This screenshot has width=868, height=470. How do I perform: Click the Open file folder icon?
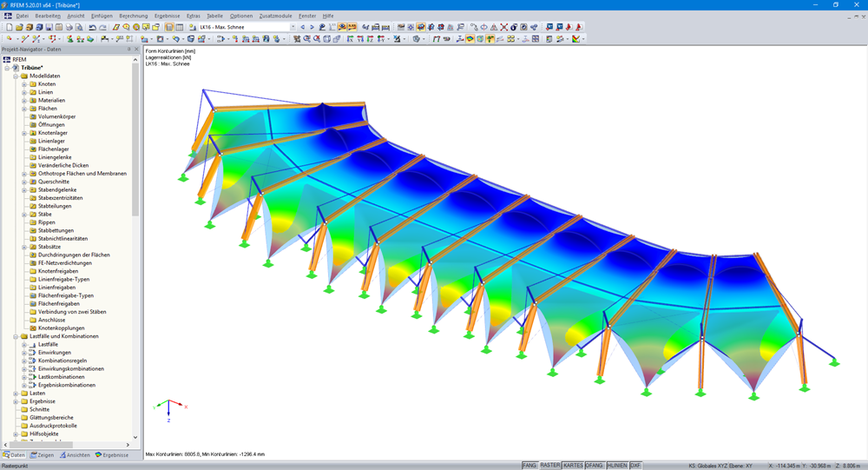[x=19, y=27]
